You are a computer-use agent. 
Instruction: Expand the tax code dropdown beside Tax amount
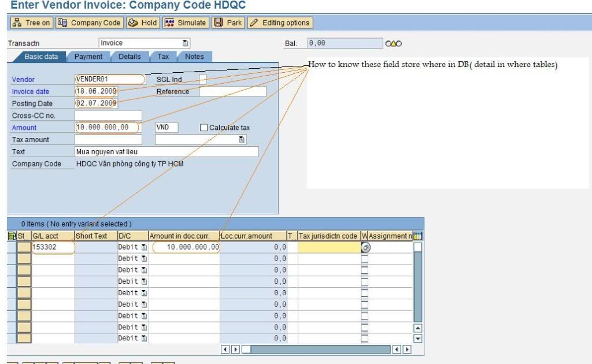242,139
